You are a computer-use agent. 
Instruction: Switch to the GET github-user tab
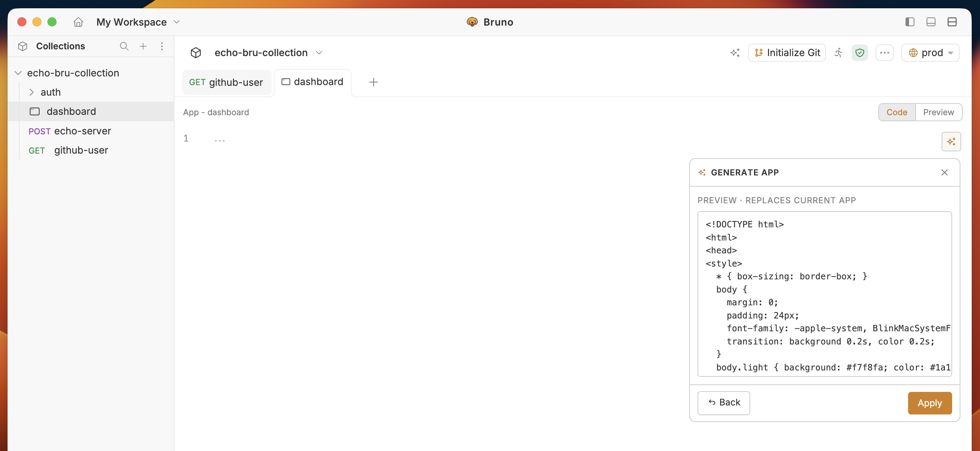click(x=226, y=82)
